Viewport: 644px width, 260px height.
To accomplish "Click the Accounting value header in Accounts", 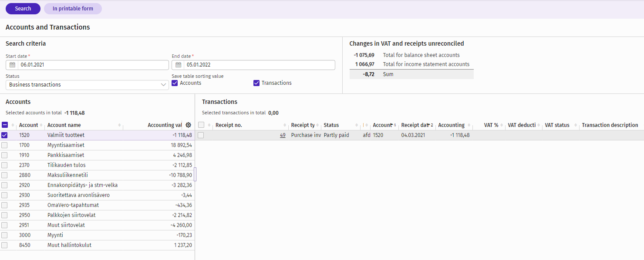I will (x=165, y=125).
